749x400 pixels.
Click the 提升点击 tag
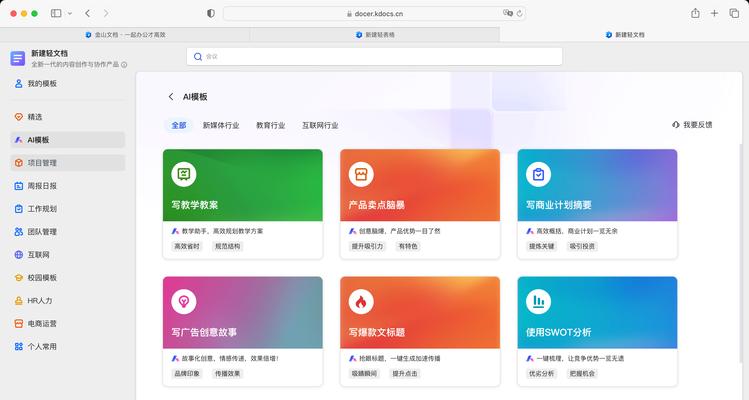click(x=405, y=374)
